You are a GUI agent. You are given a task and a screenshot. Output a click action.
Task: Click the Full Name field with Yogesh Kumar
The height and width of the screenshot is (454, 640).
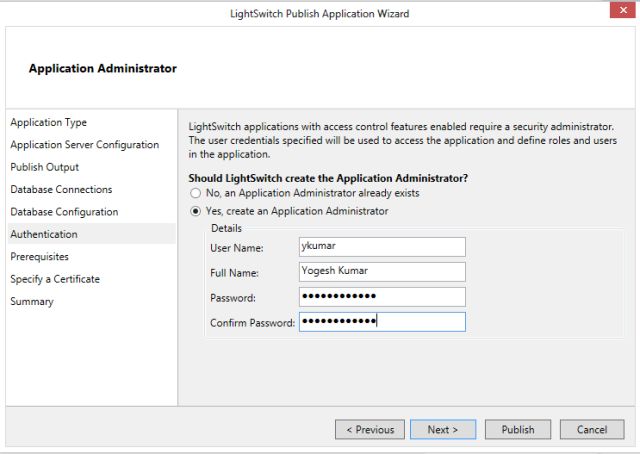point(382,272)
